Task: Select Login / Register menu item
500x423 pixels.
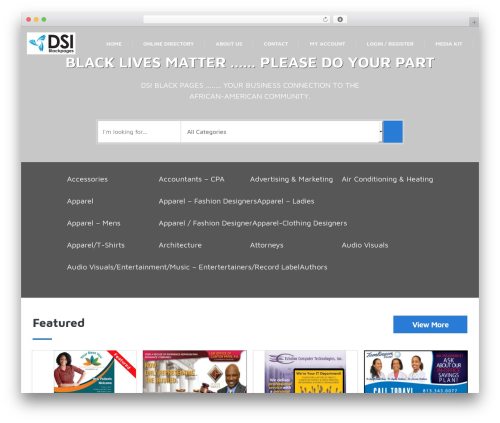Action: [390, 44]
